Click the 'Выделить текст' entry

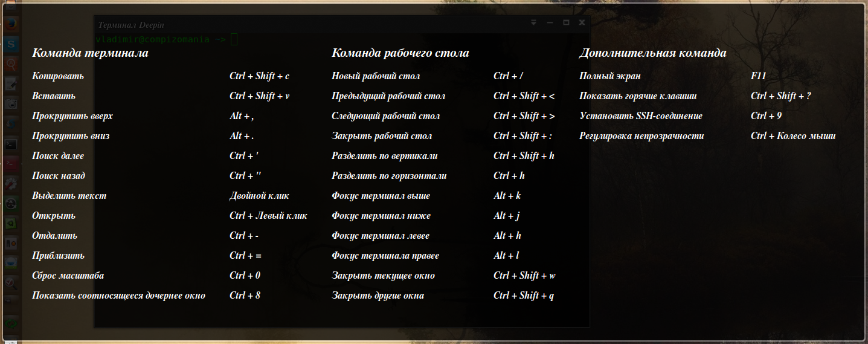point(69,196)
